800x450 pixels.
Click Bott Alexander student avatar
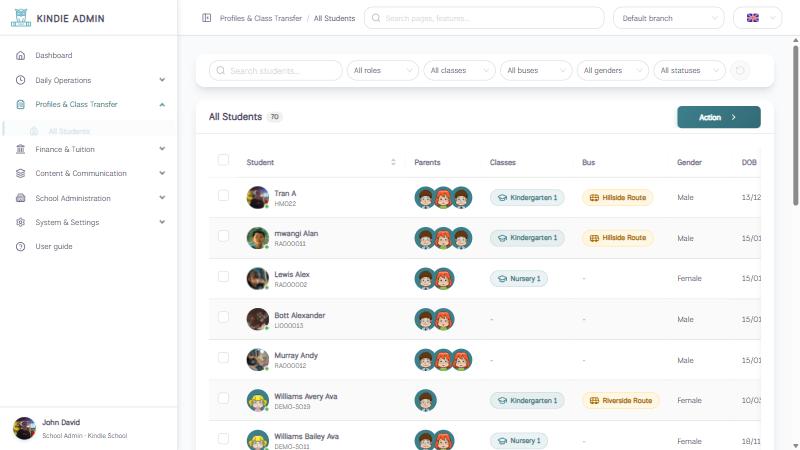coord(258,319)
